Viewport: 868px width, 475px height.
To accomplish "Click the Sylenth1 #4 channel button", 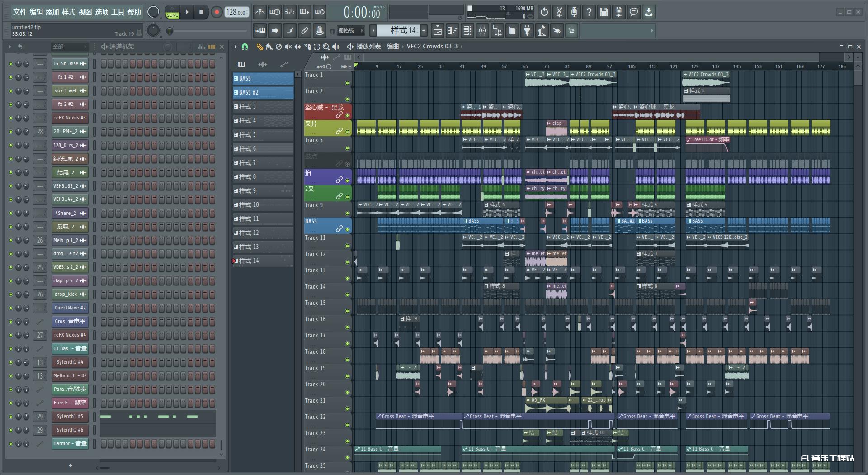I will coord(70,362).
